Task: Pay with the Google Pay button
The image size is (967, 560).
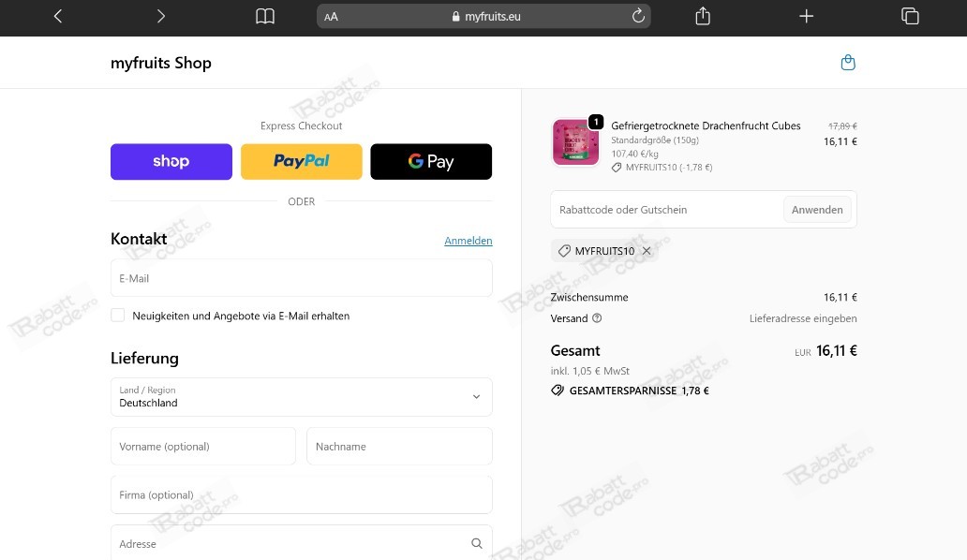Action: coord(431,161)
